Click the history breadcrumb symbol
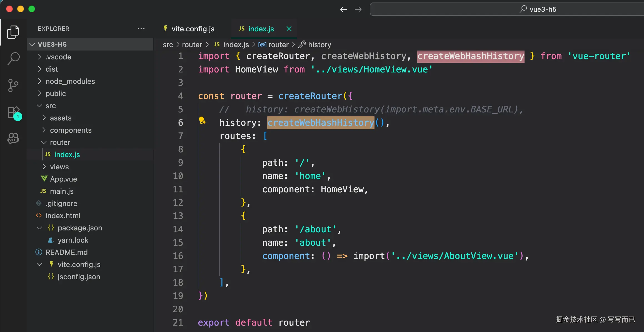 pos(319,45)
